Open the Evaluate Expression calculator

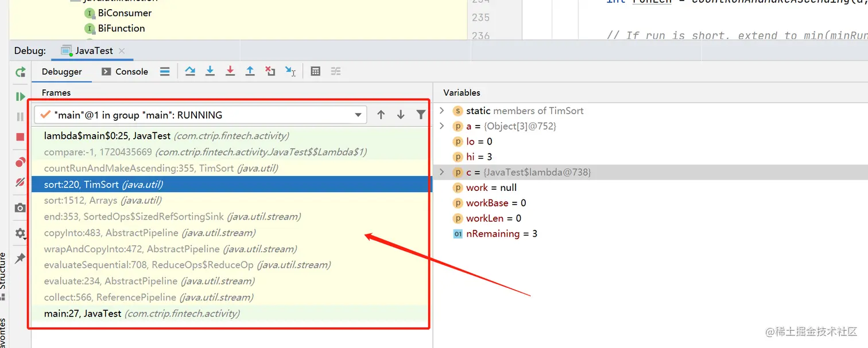[x=315, y=71]
